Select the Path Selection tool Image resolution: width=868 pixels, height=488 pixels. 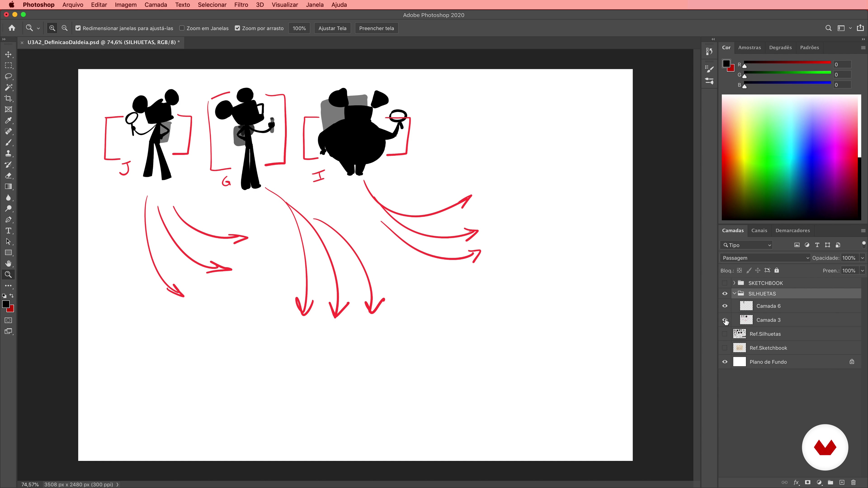[x=8, y=242]
